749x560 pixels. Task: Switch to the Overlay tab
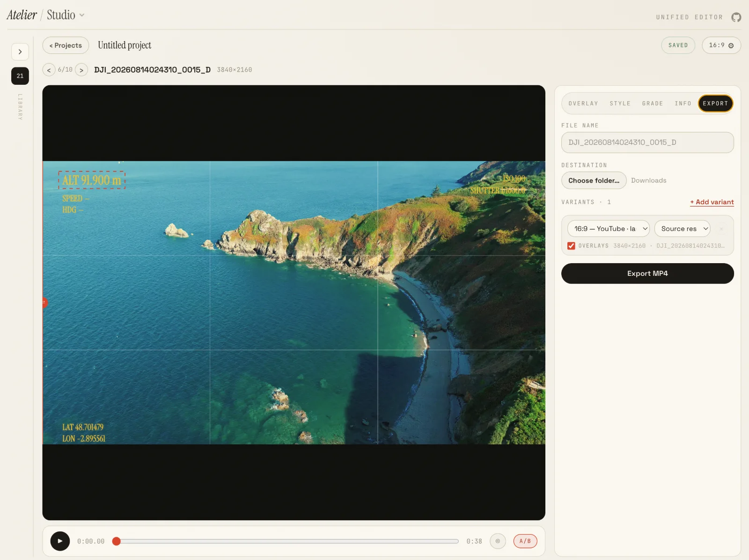coord(583,103)
